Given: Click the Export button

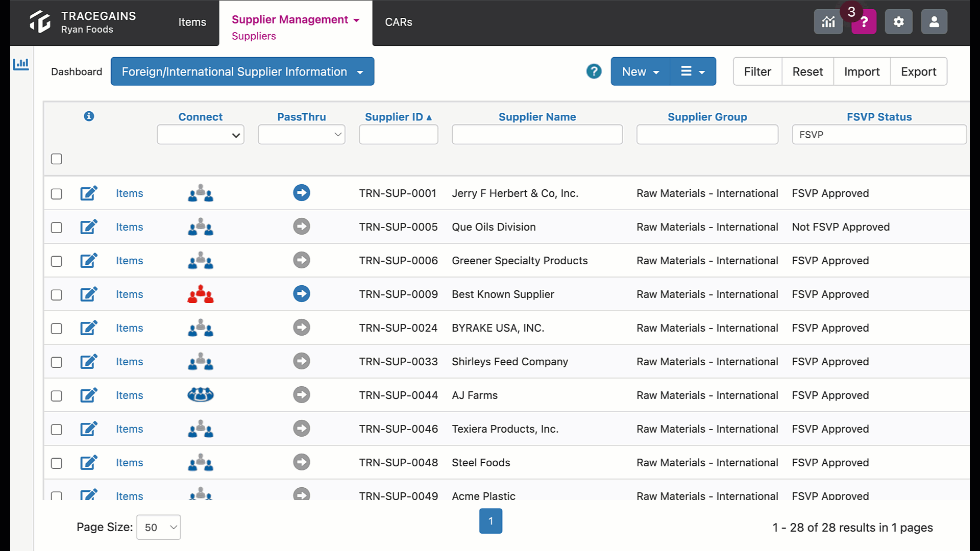Looking at the screenshot, I should click(919, 71).
